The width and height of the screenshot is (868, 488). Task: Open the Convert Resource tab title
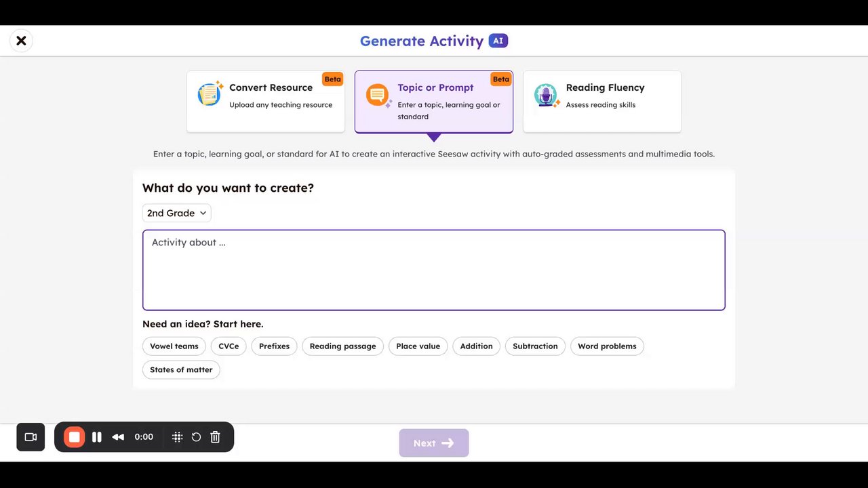coord(271,87)
